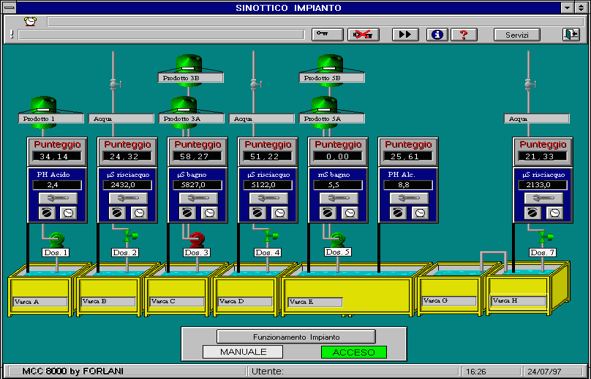
Task: Open help with the red question mark
Action: 464,35
